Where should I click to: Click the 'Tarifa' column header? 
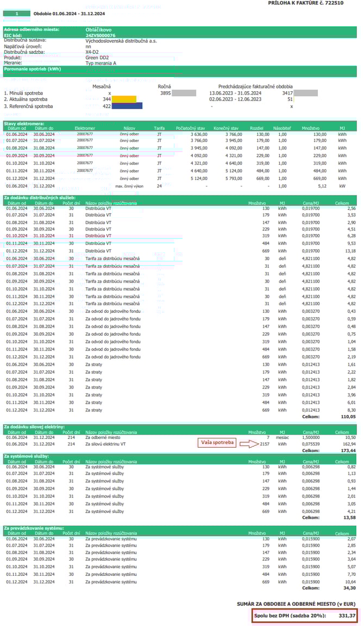(x=159, y=128)
